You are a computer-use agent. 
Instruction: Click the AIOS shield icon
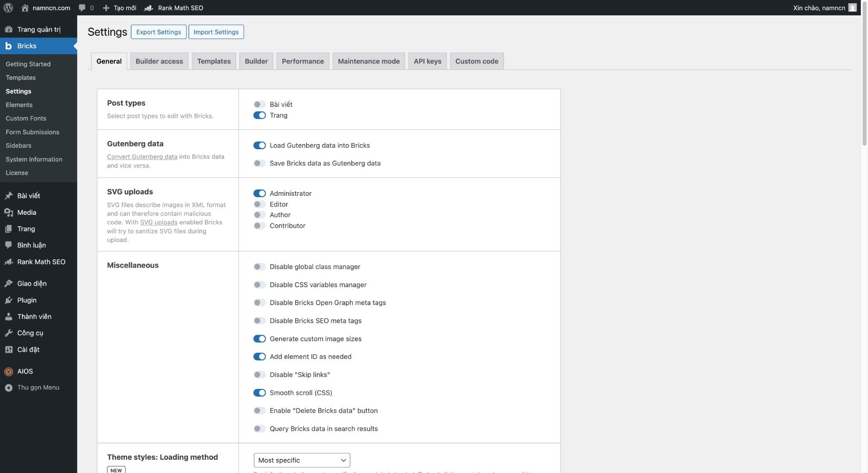click(9, 371)
